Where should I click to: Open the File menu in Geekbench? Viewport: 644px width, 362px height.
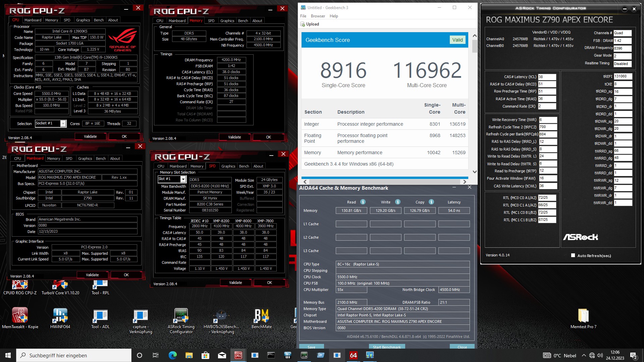pos(303,16)
